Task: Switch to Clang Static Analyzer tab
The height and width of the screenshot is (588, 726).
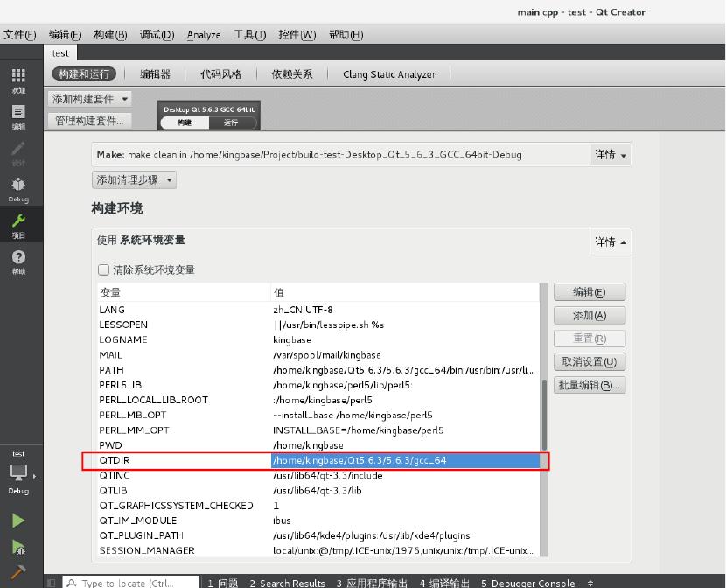Action: click(389, 74)
